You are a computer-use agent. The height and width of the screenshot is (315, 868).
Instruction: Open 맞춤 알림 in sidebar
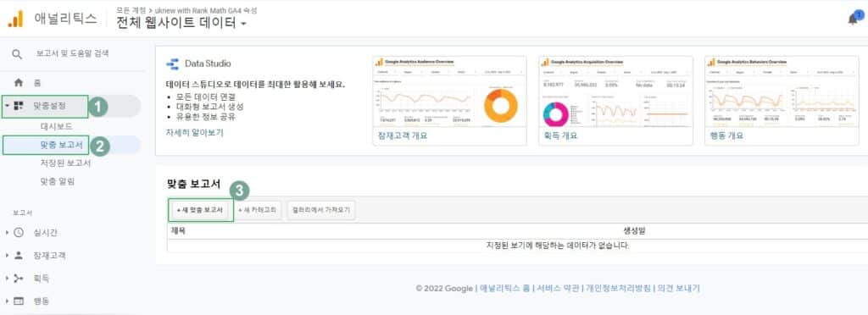(58, 181)
